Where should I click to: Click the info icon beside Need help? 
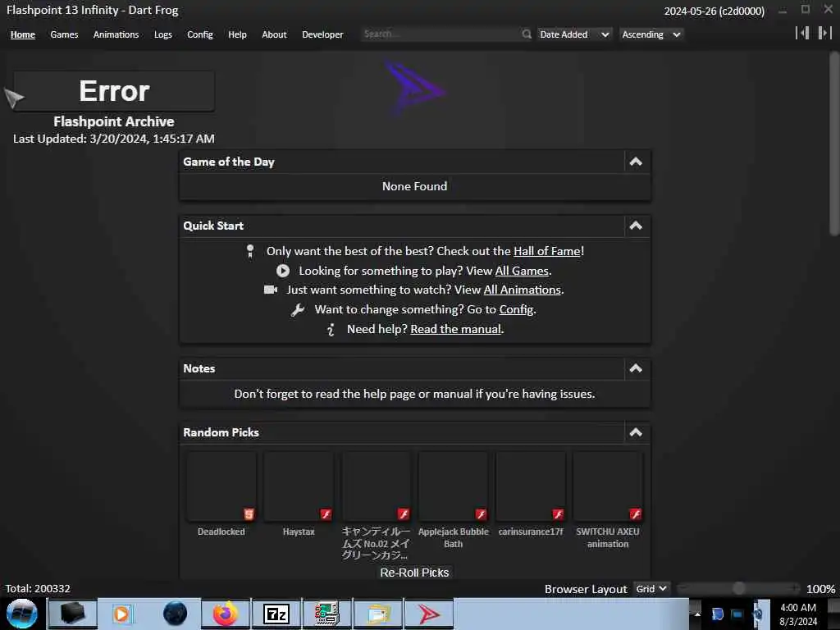coord(331,330)
